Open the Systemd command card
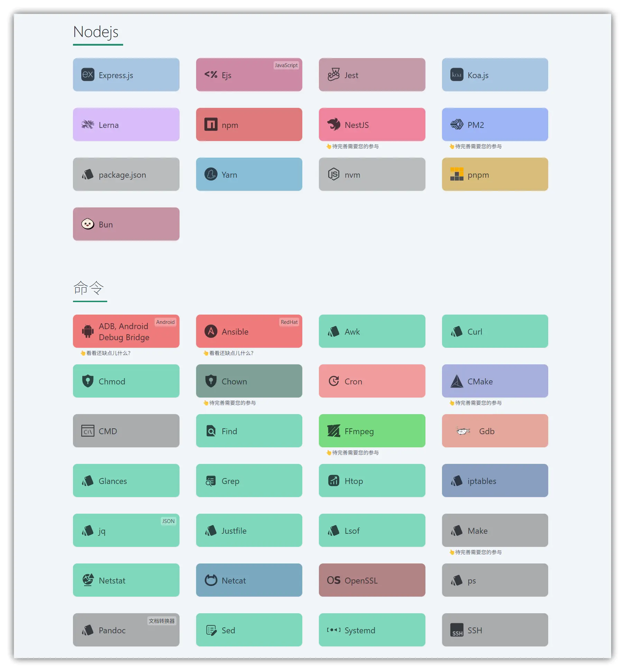 tap(372, 630)
